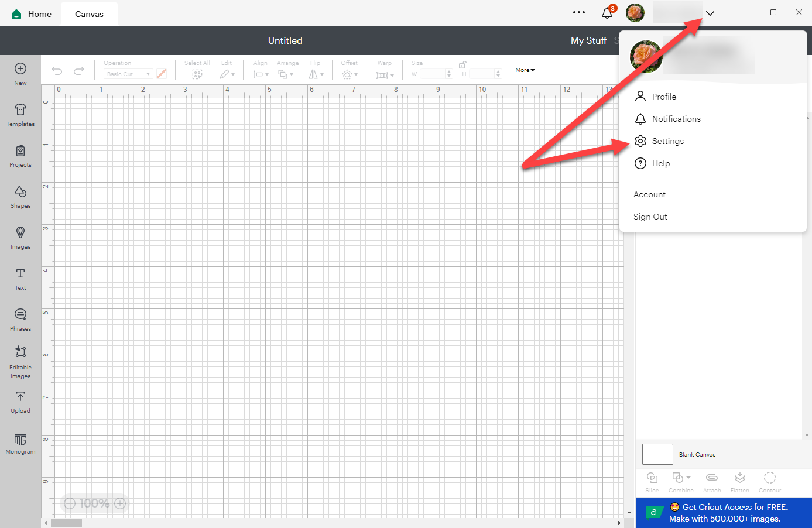Open the Operation Basic Cut dropdown
The height and width of the screenshot is (528, 812).
128,74
